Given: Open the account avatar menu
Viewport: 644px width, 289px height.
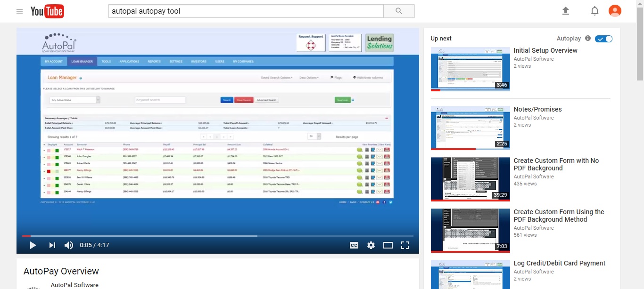Looking at the screenshot, I should 615,11.
